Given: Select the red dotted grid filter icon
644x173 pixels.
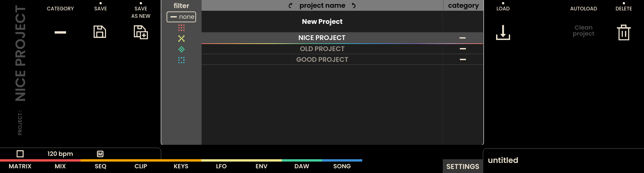Looking at the screenshot, I should click(181, 28).
